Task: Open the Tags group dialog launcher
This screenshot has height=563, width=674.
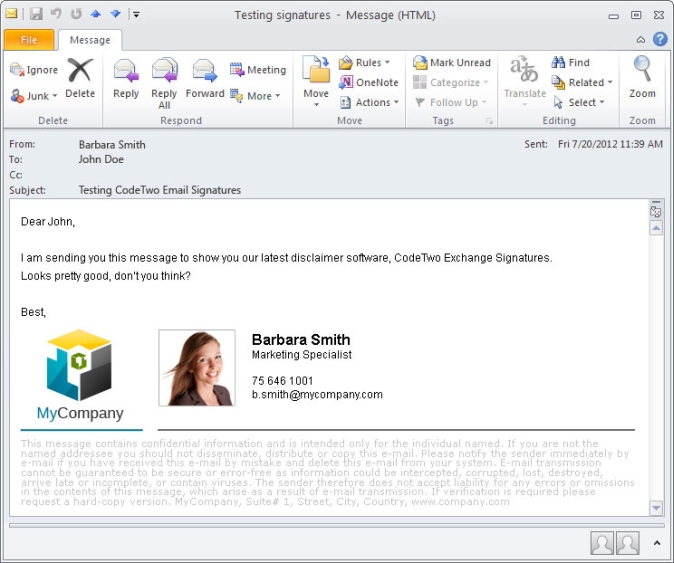Action: (489, 121)
